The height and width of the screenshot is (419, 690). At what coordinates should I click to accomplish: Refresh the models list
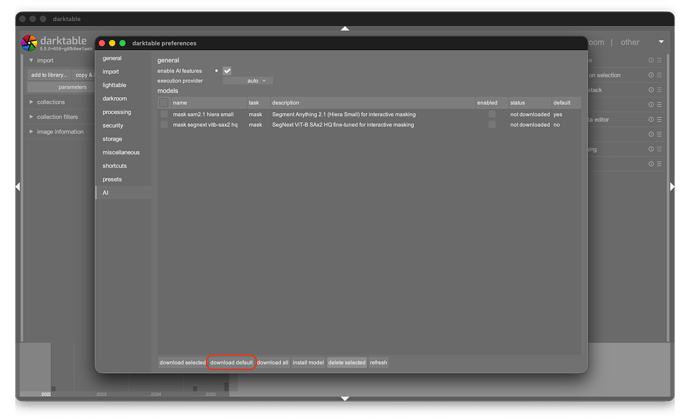(x=378, y=363)
